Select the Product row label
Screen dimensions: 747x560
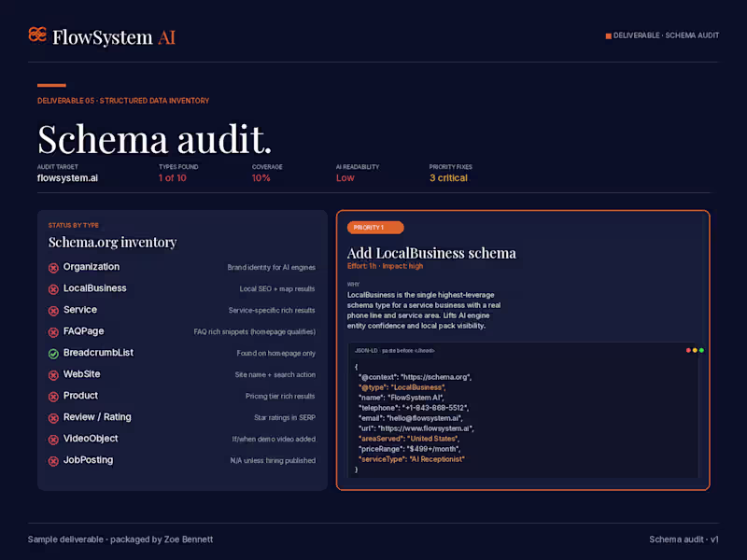coord(80,395)
